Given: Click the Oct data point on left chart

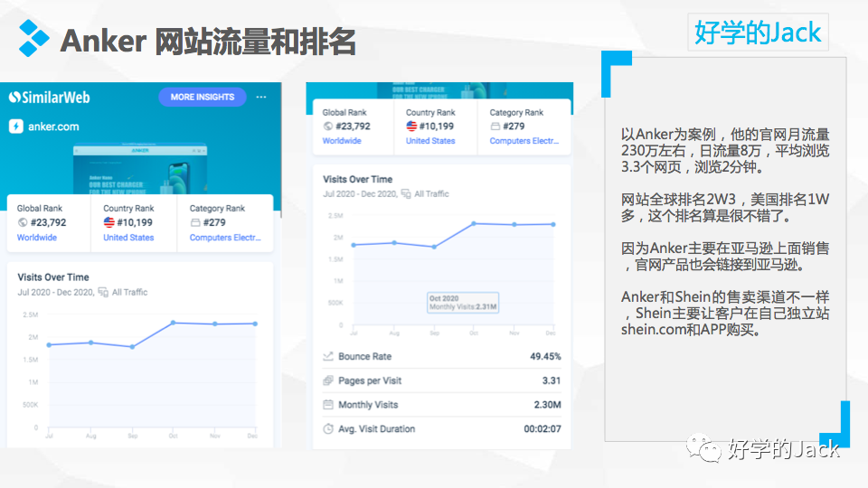Looking at the screenshot, I should (174, 323).
